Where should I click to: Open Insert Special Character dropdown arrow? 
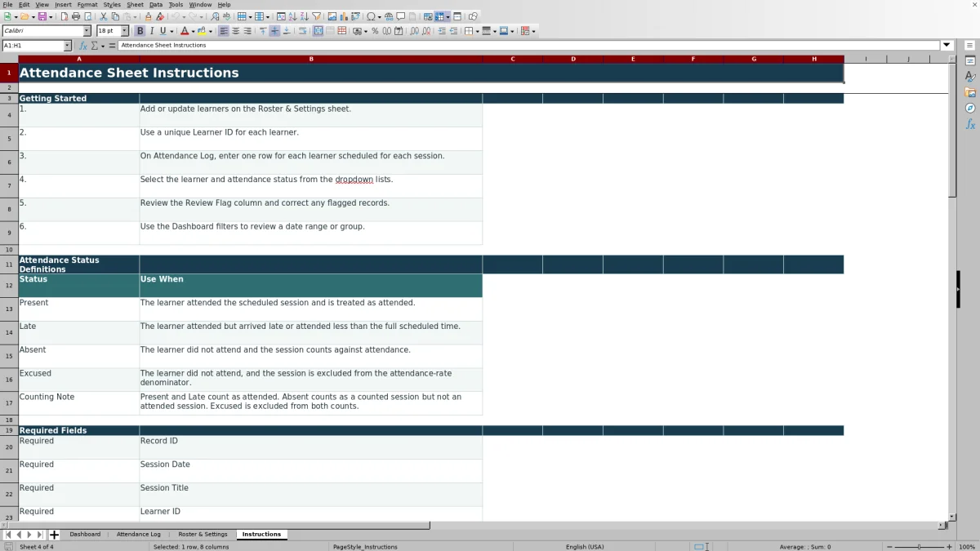pyautogui.click(x=380, y=17)
